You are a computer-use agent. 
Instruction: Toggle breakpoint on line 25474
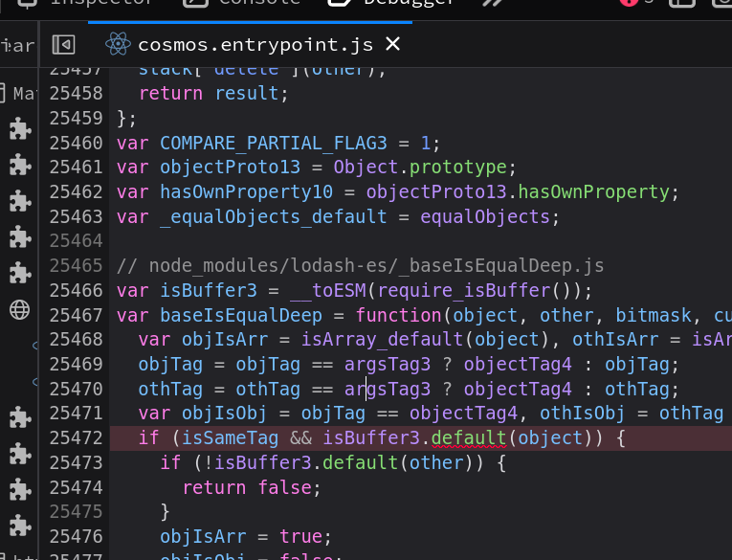coord(77,487)
